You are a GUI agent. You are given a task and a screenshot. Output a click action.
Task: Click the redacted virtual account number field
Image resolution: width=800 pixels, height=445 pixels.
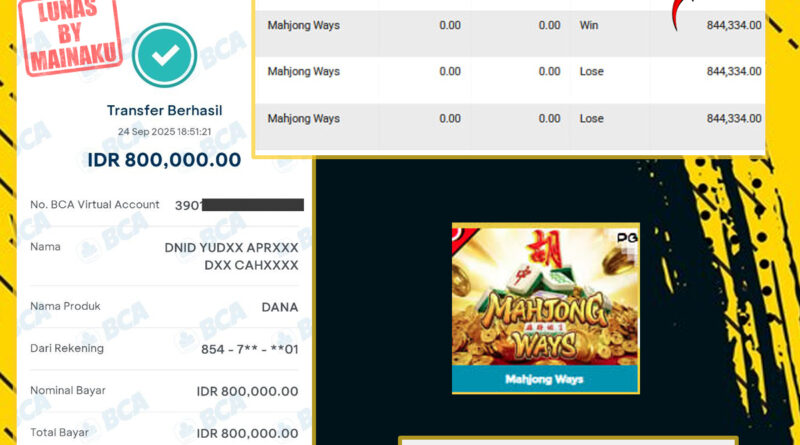pyautogui.click(x=239, y=205)
